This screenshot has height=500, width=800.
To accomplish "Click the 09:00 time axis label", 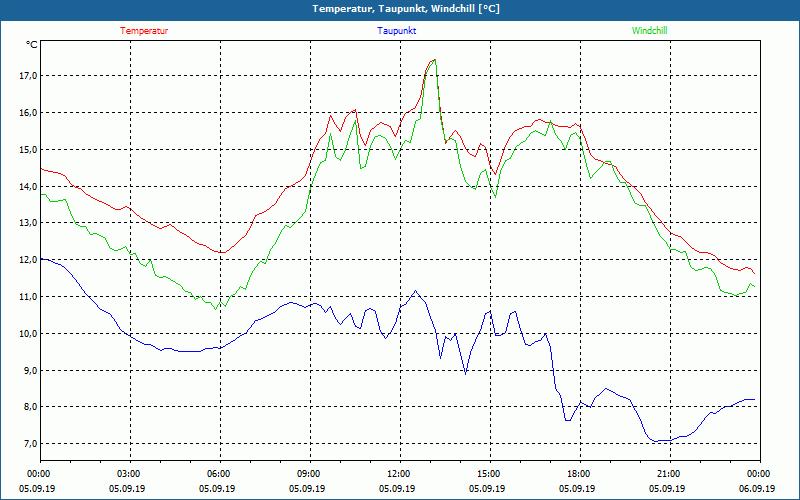I will [310, 474].
